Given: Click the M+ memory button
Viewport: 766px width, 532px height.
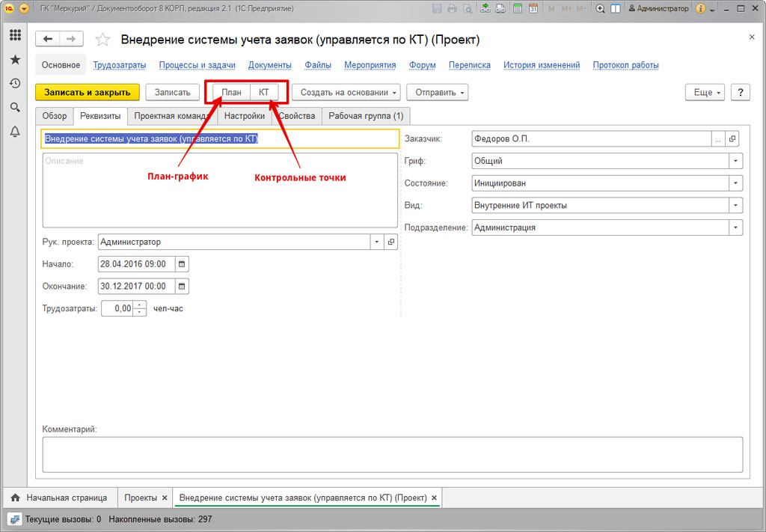Looking at the screenshot, I should [566, 9].
